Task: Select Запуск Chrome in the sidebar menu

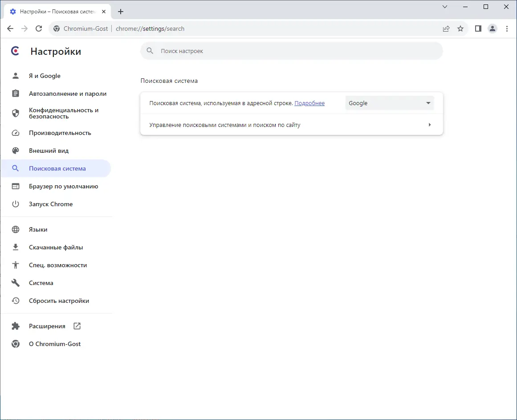Action: point(50,204)
